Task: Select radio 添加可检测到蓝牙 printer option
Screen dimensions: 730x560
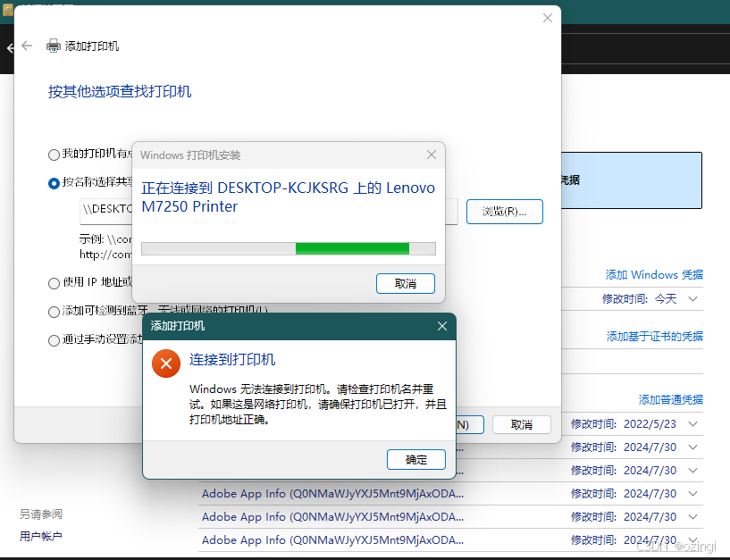Action: [x=54, y=312]
